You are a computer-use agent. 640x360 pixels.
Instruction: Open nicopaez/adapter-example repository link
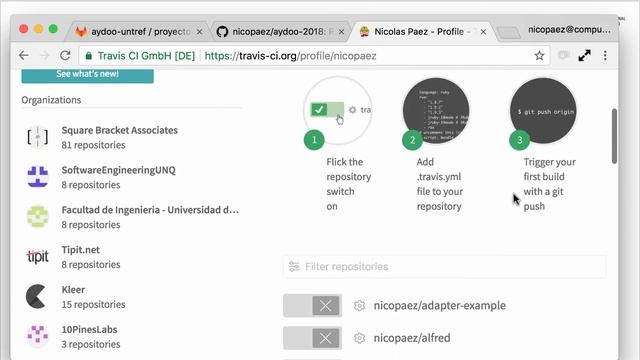440,305
